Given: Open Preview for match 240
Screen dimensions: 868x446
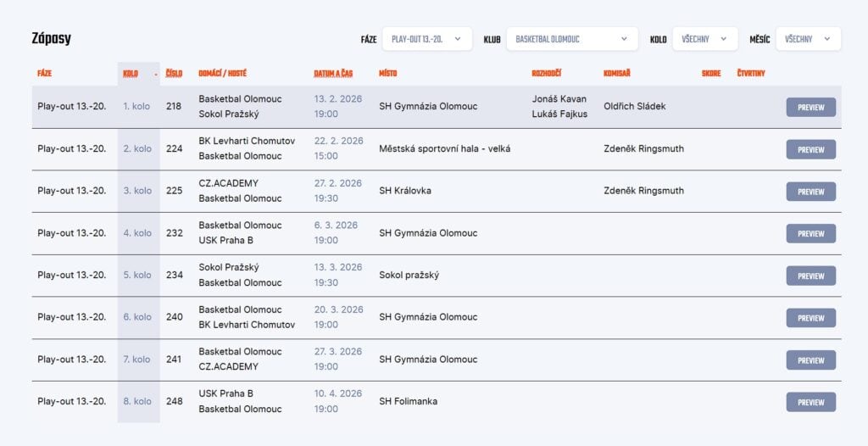Looking at the screenshot, I should tap(810, 318).
